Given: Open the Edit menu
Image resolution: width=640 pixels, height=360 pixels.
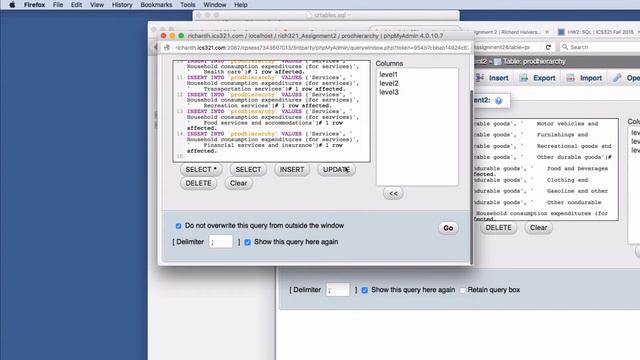Looking at the screenshot, I should pos(76,5).
